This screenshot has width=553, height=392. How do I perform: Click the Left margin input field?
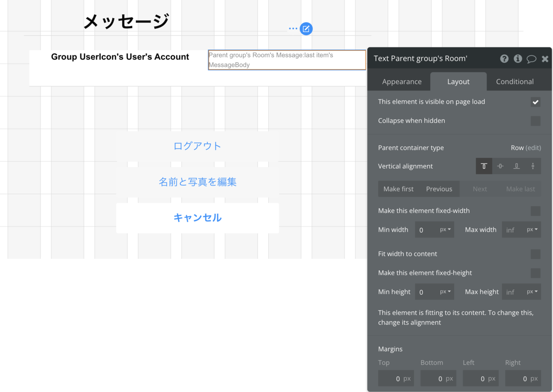coord(481,379)
